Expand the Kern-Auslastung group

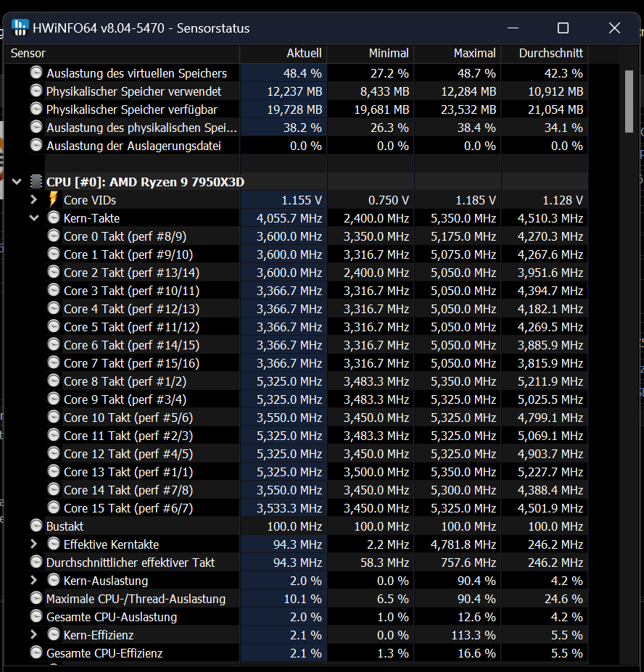(34, 580)
